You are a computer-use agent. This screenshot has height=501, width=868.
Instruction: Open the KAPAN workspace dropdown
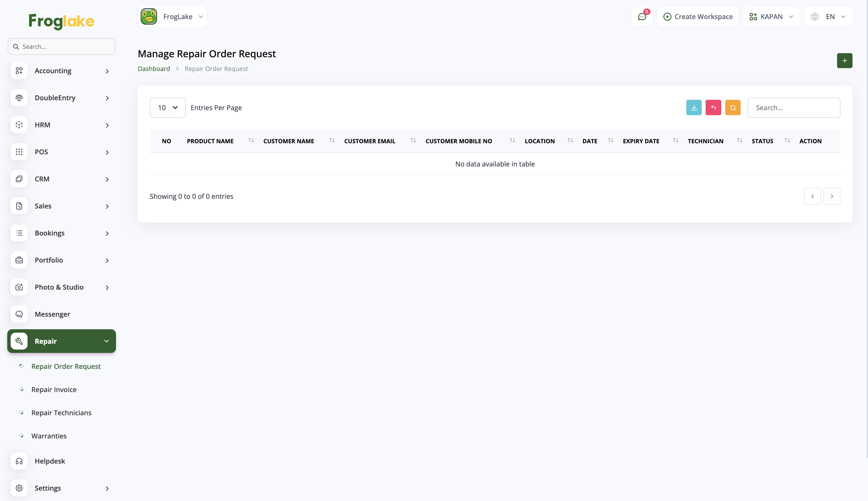[771, 16]
